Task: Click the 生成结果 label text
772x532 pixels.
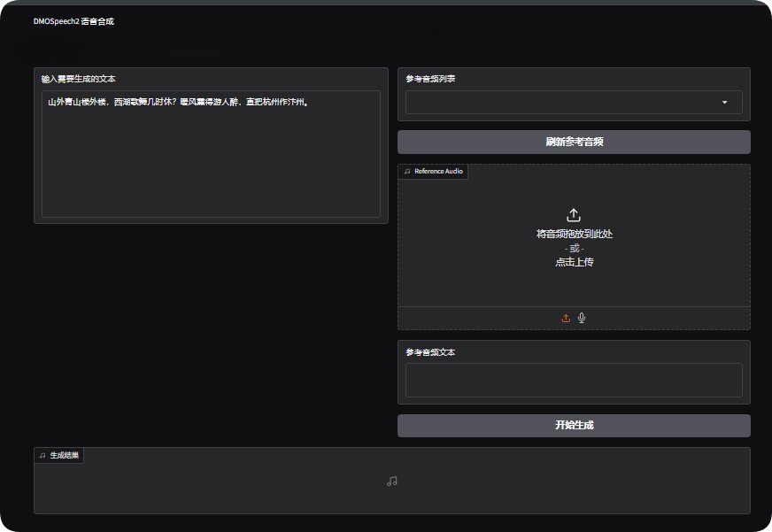Action: (65, 456)
